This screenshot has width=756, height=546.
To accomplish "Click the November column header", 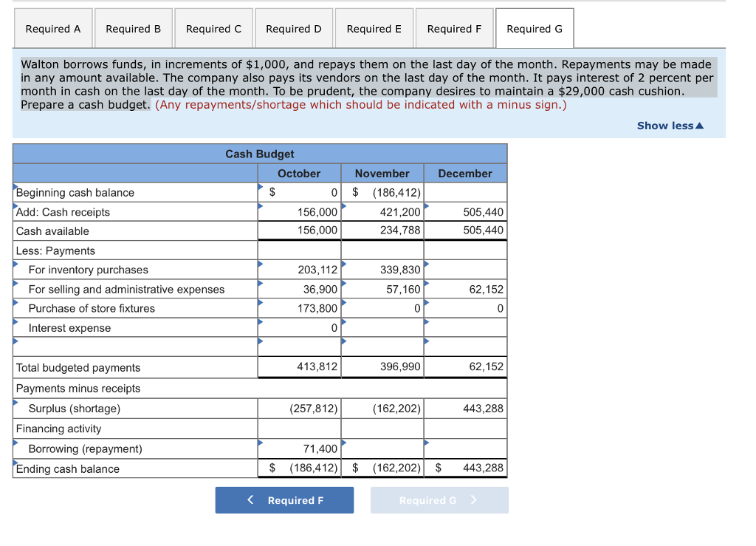I will click(x=382, y=173).
